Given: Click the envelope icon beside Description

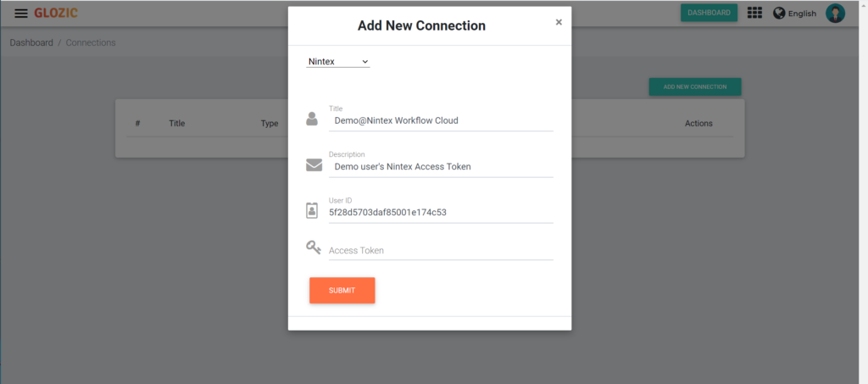Looking at the screenshot, I should (x=314, y=165).
